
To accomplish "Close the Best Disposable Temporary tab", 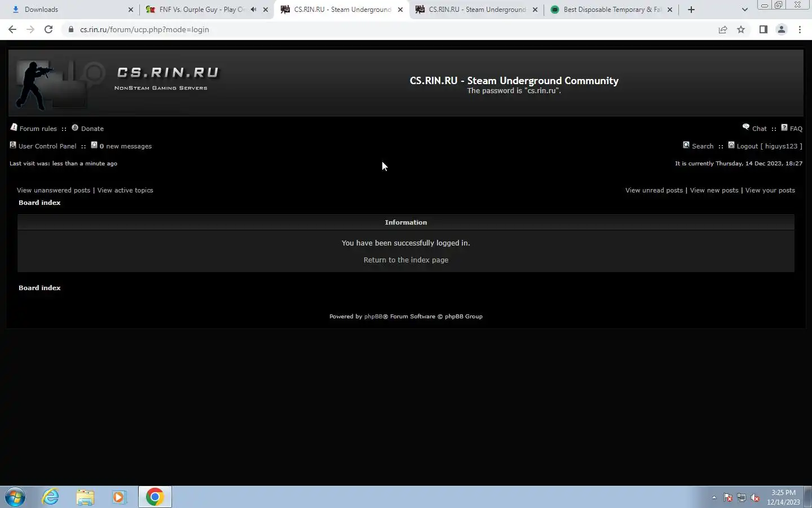I will tap(670, 10).
